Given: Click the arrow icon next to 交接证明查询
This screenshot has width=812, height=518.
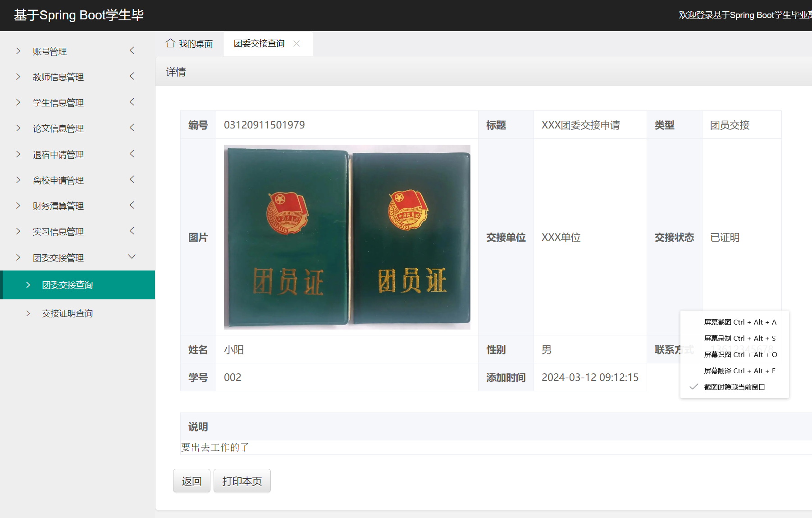Looking at the screenshot, I should (27, 313).
